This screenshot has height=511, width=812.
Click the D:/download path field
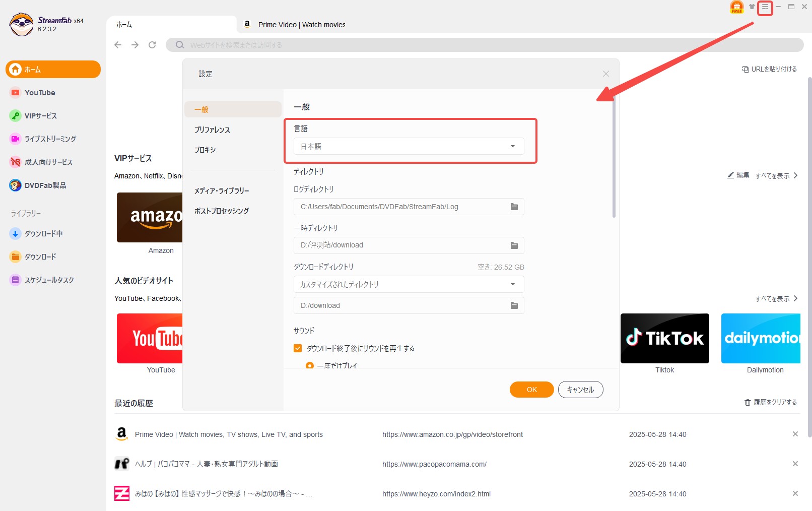(x=409, y=305)
